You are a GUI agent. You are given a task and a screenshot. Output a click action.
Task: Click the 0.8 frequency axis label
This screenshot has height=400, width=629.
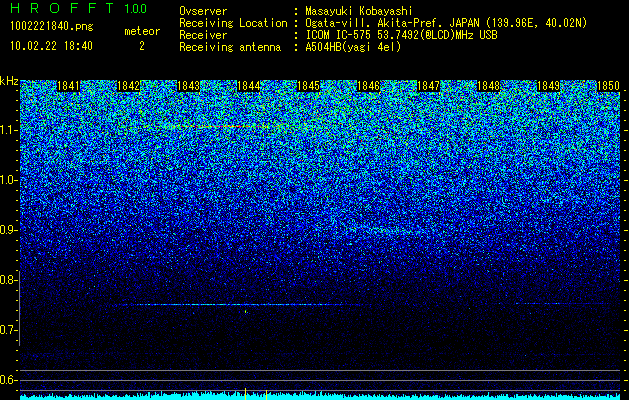coord(7,280)
